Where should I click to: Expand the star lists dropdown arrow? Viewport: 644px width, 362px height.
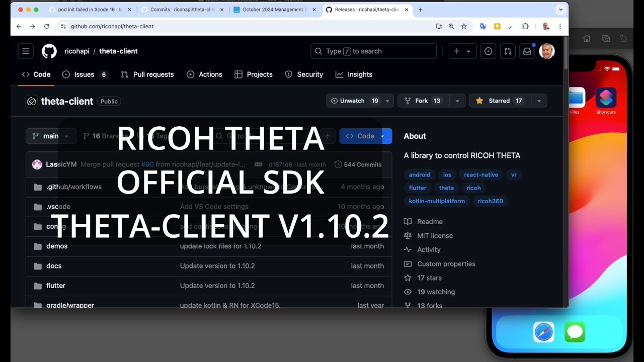(539, 101)
